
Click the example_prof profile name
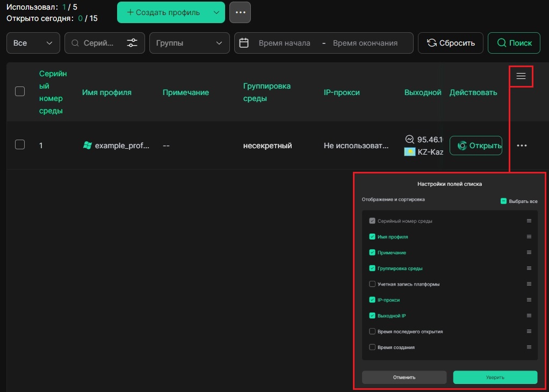coord(122,146)
